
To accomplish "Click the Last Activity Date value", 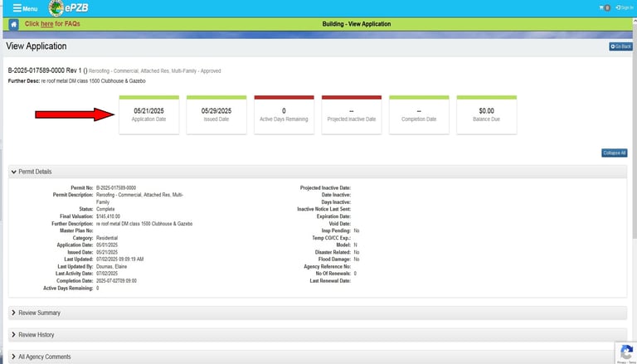I will tap(107, 274).
